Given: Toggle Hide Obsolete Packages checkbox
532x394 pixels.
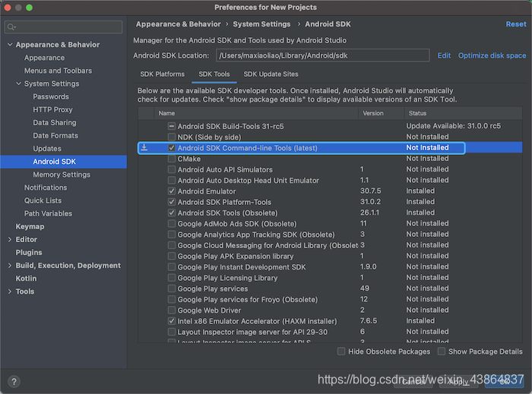Looking at the screenshot, I should [x=341, y=351].
